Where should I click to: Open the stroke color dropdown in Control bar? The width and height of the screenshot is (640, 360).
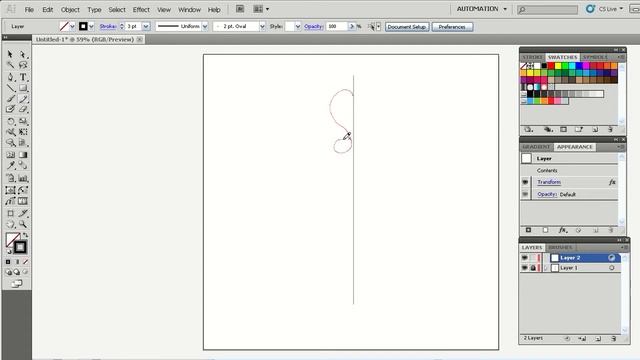pos(91,26)
